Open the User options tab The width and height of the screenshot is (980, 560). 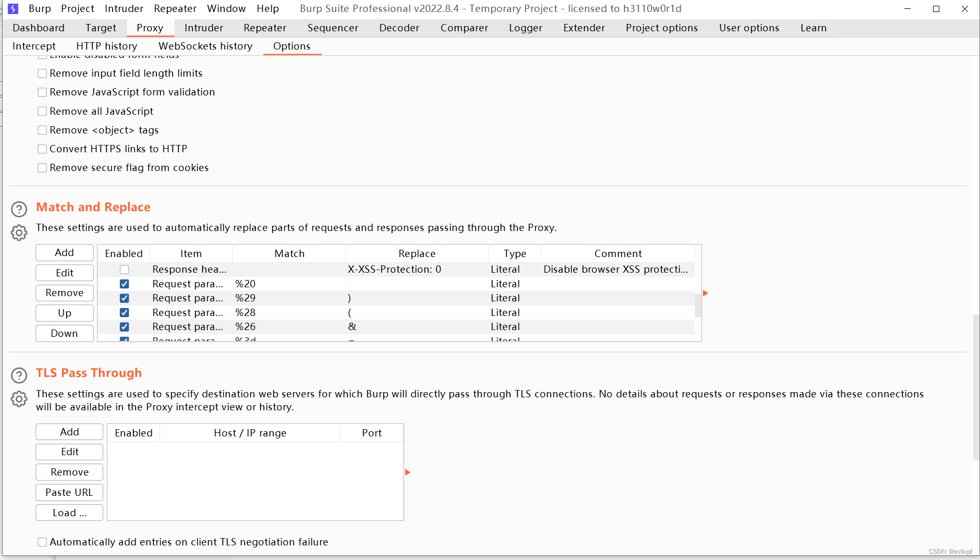(x=749, y=28)
